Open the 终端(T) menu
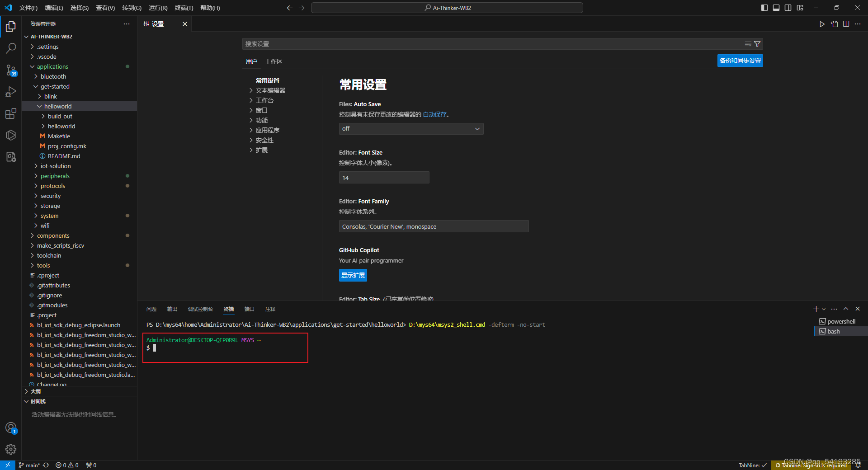The width and height of the screenshot is (868, 470). point(184,8)
